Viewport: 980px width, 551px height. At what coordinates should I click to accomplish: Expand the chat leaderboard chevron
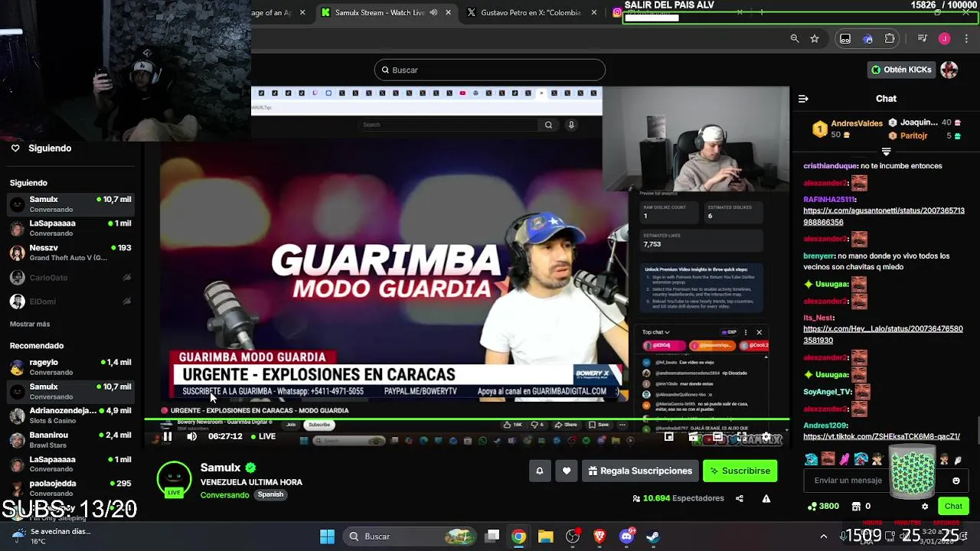point(886,152)
